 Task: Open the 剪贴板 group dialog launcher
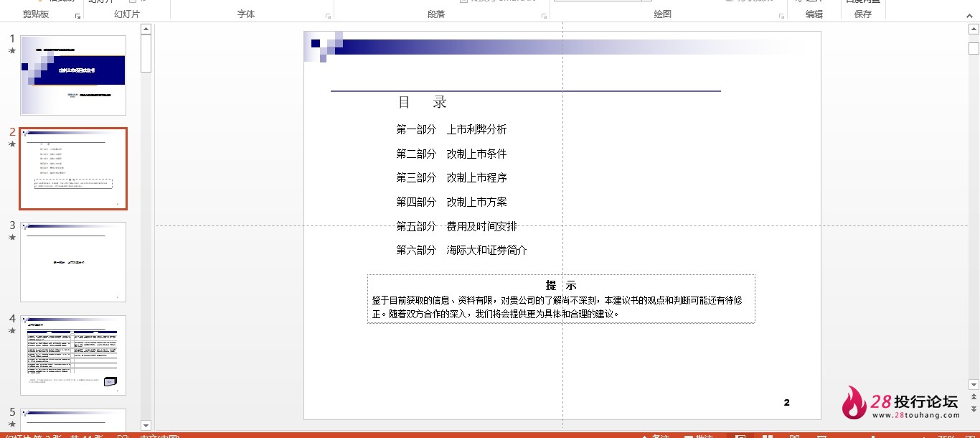(x=77, y=15)
